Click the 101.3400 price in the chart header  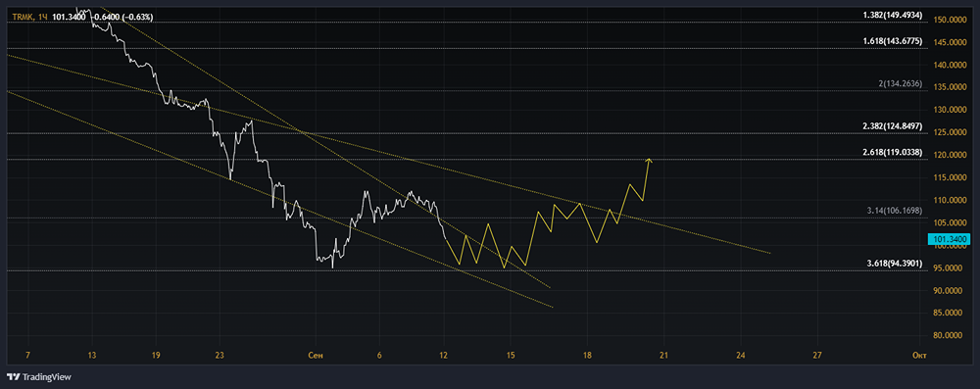pos(69,17)
